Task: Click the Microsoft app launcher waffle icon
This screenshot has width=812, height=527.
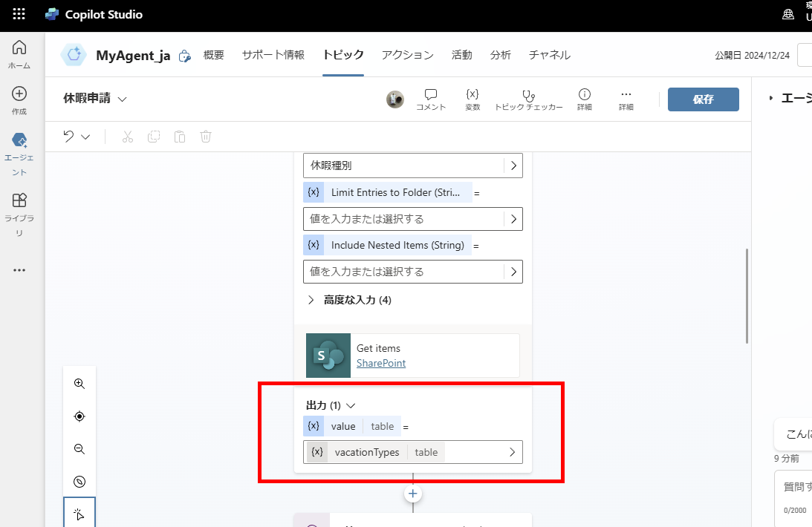Action: (x=18, y=13)
